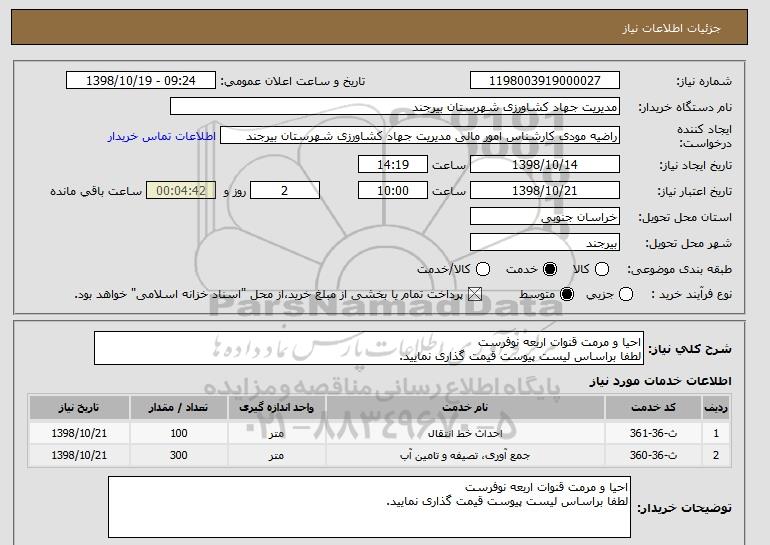The width and height of the screenshot is (770, 545).
Task: Select the خدمت radio button
Action: 550,269
